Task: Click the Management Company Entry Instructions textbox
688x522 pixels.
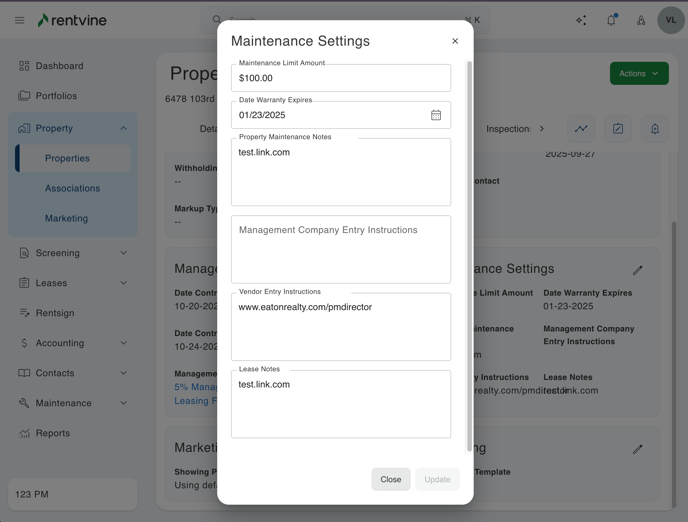Action: (x=340, y=250)
